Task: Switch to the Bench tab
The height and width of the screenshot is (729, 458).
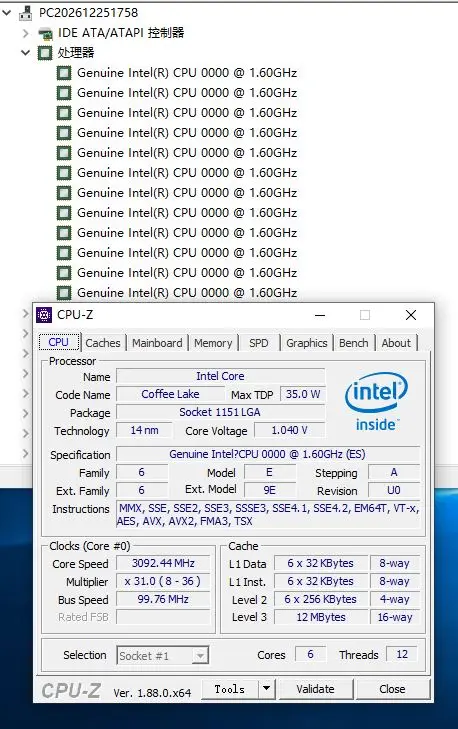Action: [x=353, y=343]
